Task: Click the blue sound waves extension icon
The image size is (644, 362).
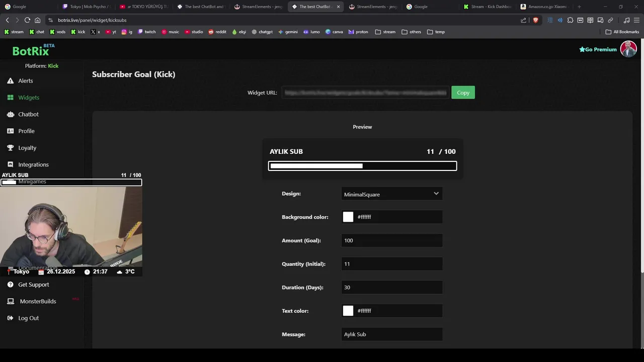Action: pyautogui.click(x=560, y=20)
